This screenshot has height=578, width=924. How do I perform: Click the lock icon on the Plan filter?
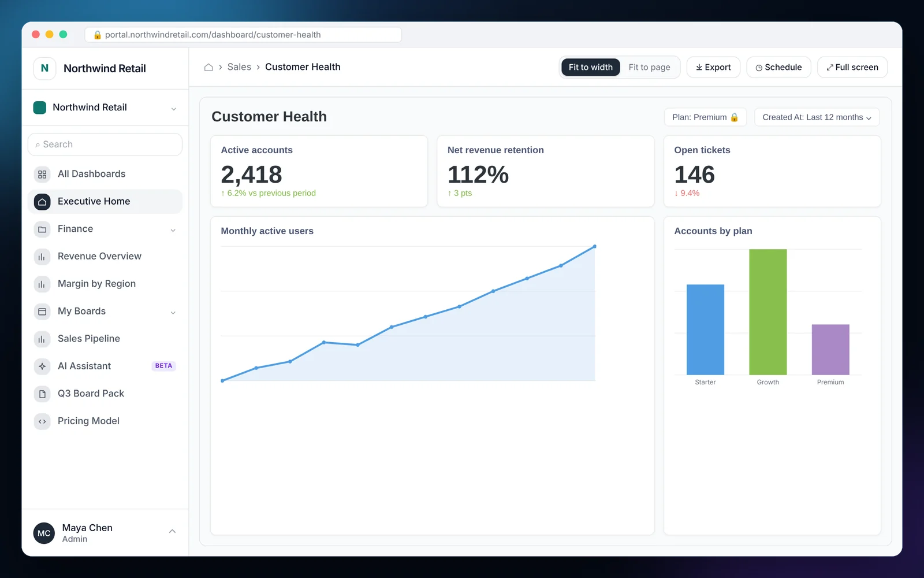tap(734, 117)
